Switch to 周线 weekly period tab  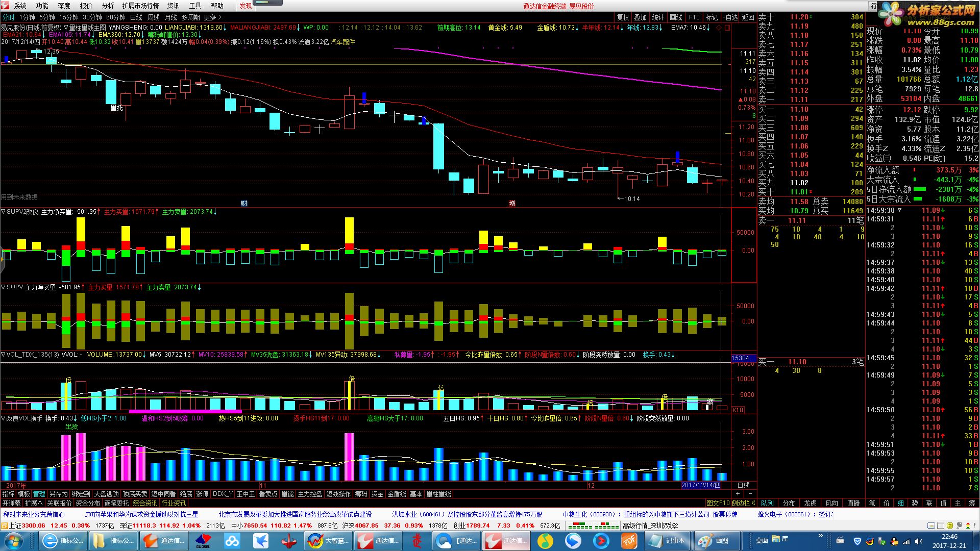click(154, 17)
